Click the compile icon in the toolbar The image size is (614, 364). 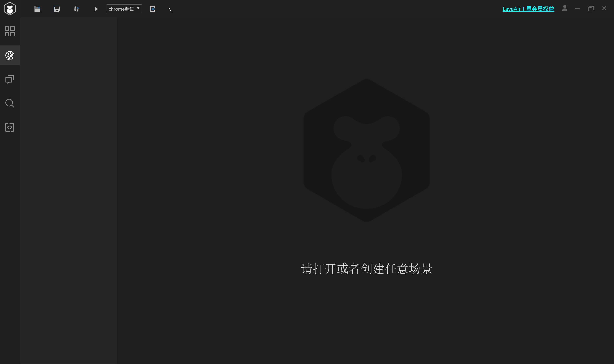(x=76, y=9)
